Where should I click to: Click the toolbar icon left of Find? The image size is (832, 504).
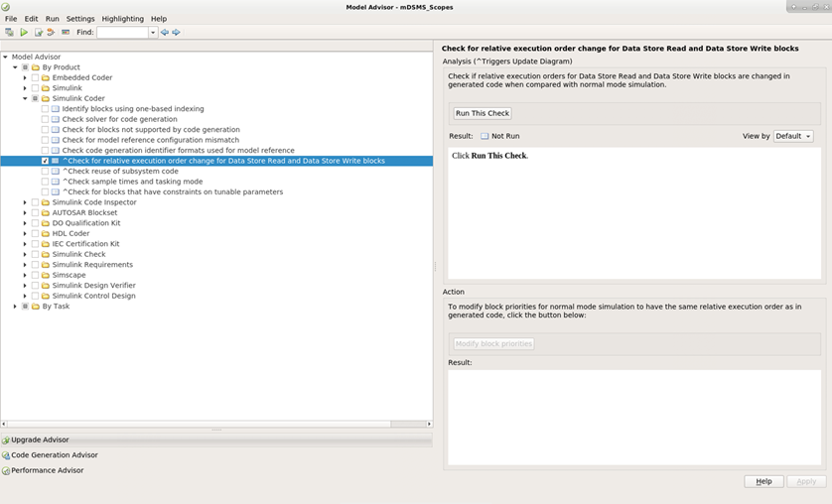click(x=66, y=33)
